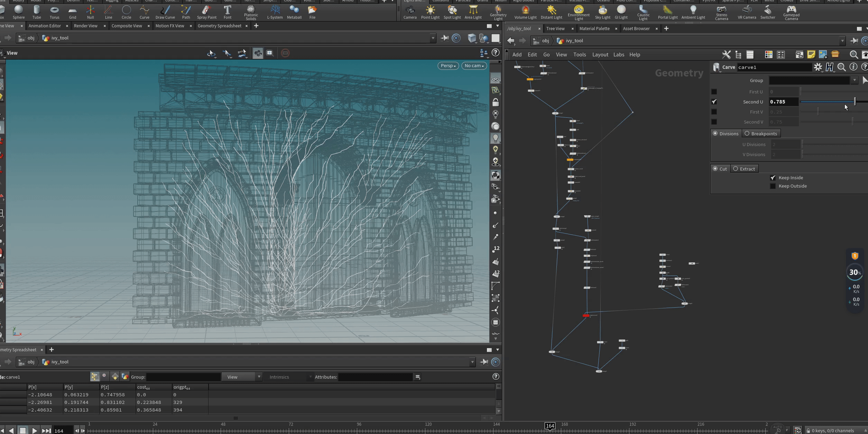Open the Geometry Spreadsheet tab
The image size is (868, 434).
221,26
